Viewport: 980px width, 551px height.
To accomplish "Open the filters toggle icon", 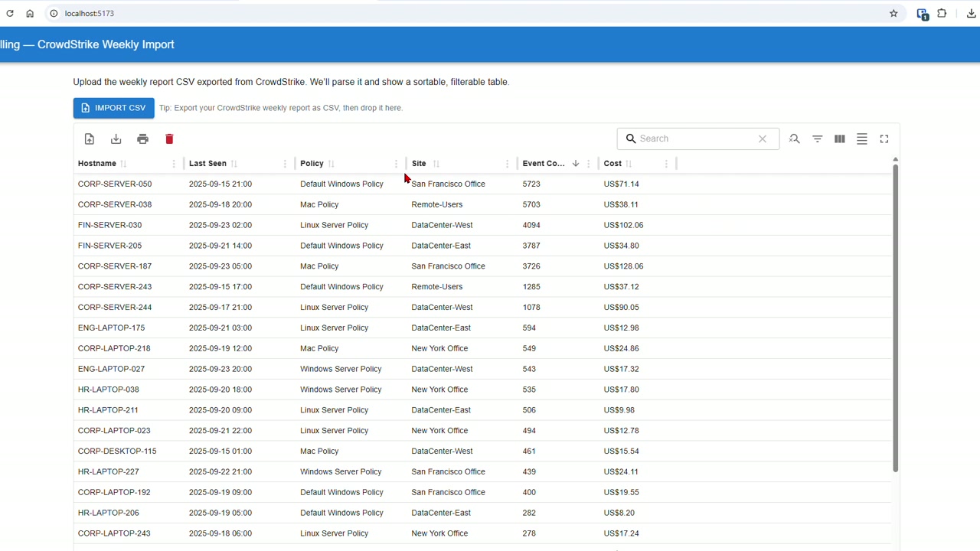I will pos(818,139).
